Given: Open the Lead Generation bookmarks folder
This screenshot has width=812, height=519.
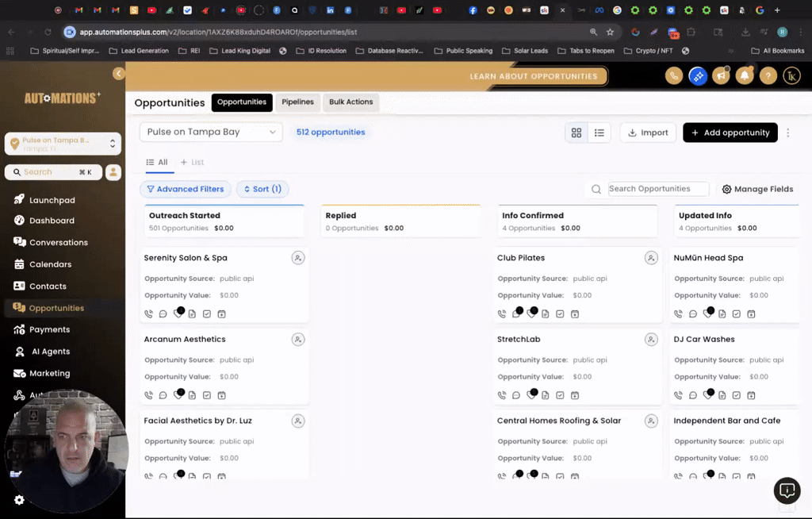Looking at the screenshot, I should click(139, 51).
